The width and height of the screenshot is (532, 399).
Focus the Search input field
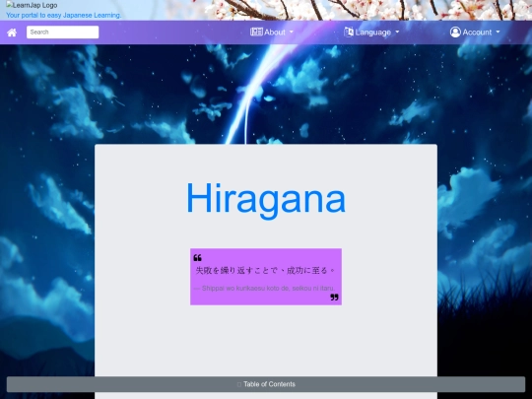[62, 33]
